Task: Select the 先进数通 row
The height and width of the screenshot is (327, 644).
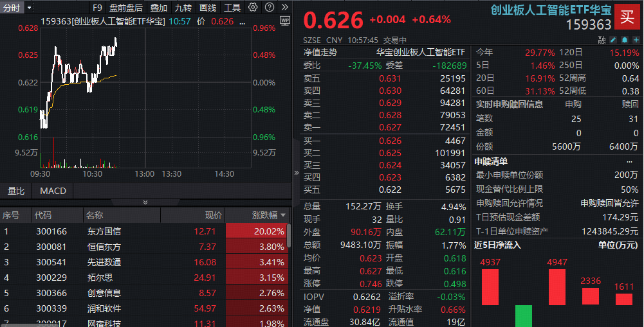Action: tap(143, 262)
